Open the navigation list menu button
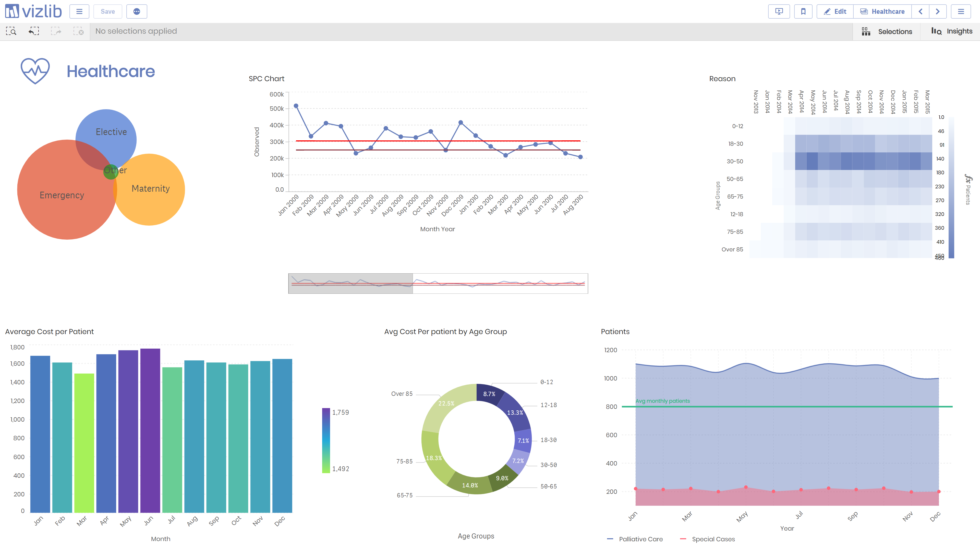 (79, 11)
